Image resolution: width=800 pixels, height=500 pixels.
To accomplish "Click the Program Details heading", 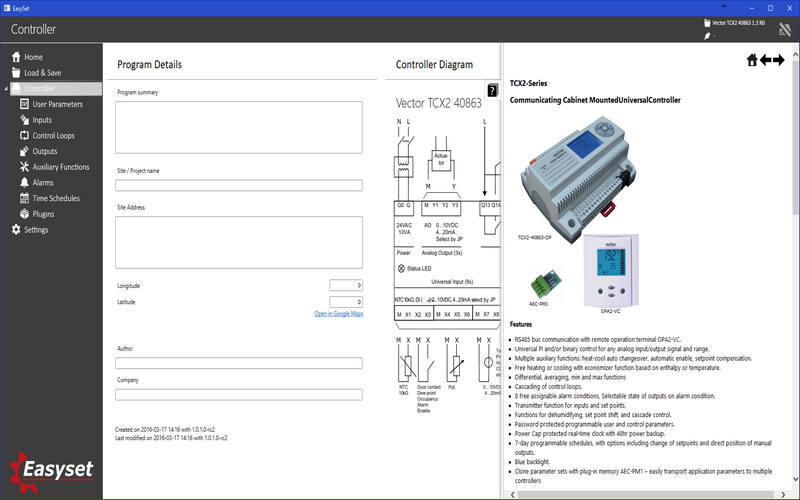I will coord(149,64).
